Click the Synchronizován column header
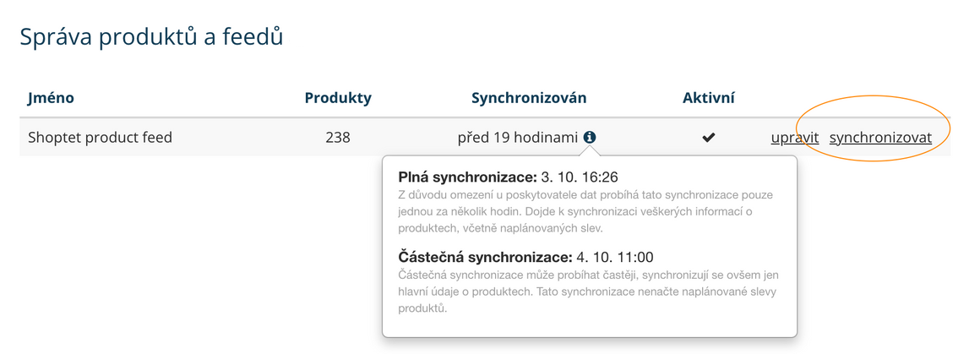The height and width of the screenshot is (354, 980). click(x=529, y=98)
